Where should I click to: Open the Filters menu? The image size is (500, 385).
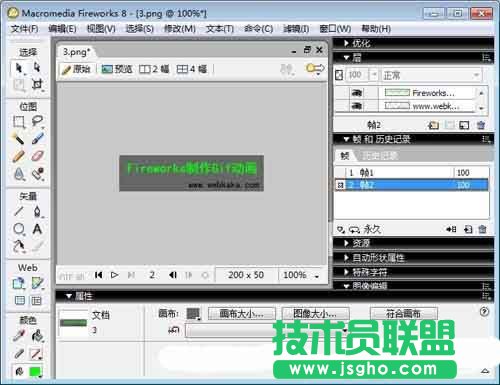pos(296,29)
